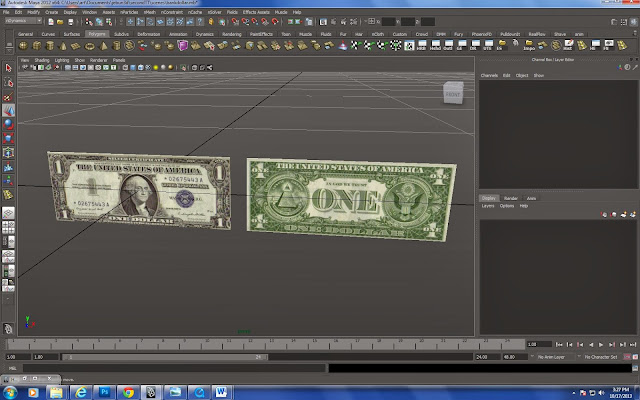Viewport: 640px width, 400px height.
Task: Play the animation backward
Action: (591, 345)
